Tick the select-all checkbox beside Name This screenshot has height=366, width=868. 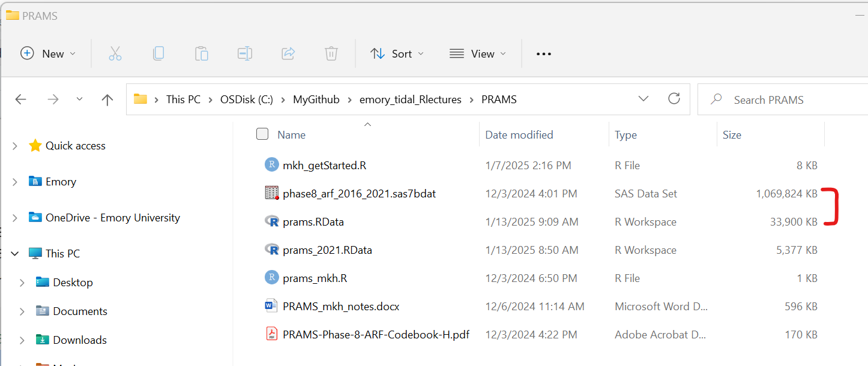tap(262, 134)
